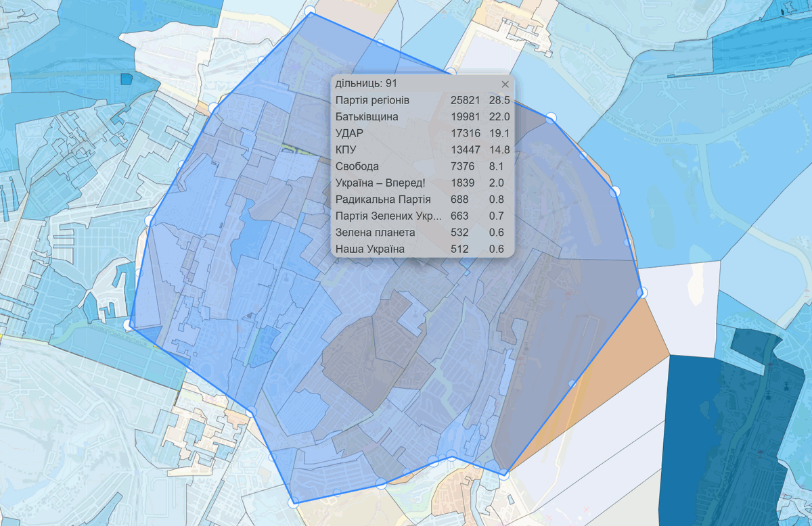Select the 'УДАР' party label

(x=351, y=133)
